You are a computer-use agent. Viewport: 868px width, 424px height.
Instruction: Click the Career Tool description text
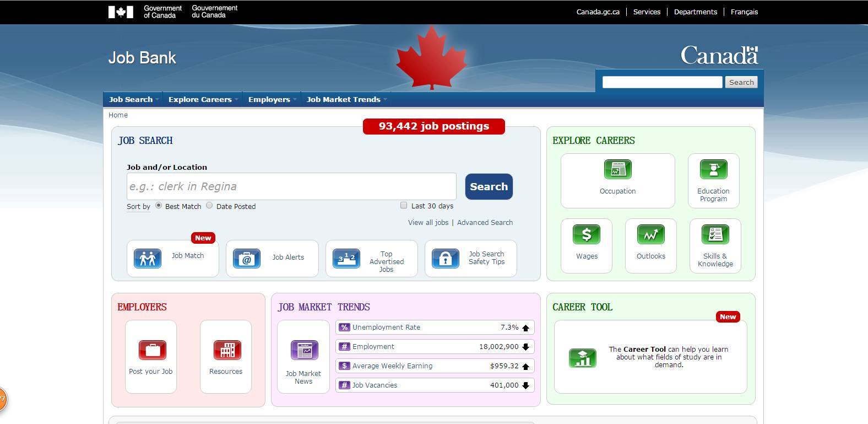pos(669,357)
